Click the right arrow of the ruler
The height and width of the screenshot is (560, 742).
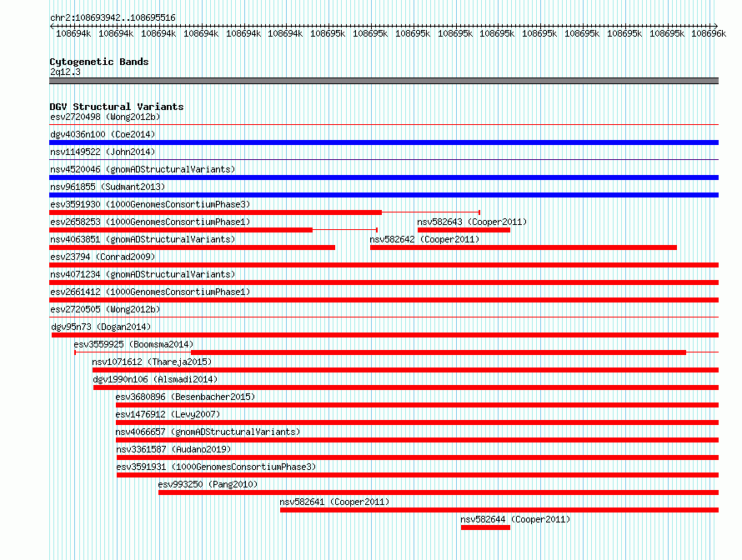pos(715,27)
